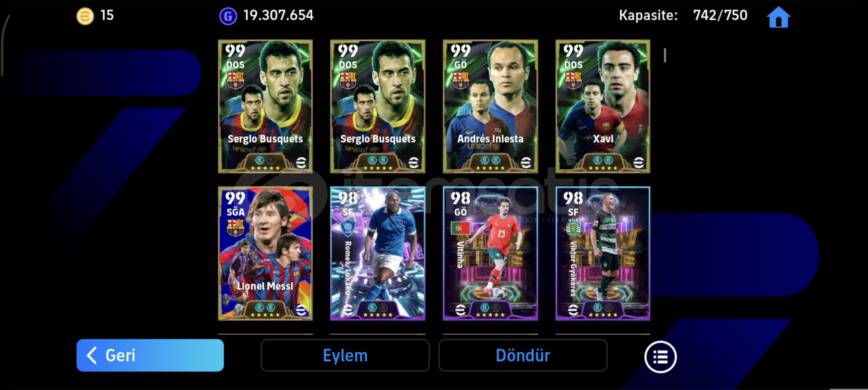
Task: Select the Viktor Gyökeres card
Action: tap(603, 253)
